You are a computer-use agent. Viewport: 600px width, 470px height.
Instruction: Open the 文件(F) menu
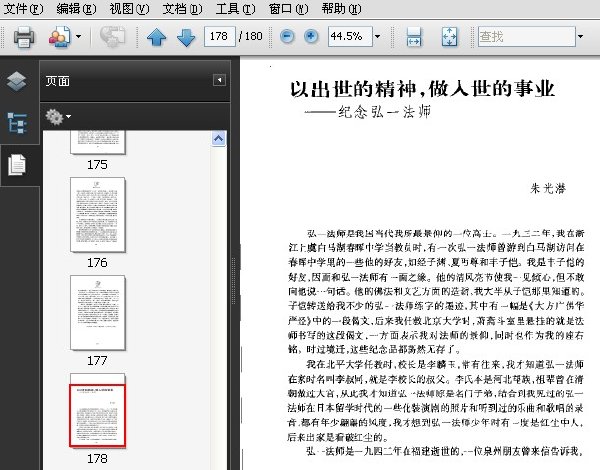click(x=23, y=8)
